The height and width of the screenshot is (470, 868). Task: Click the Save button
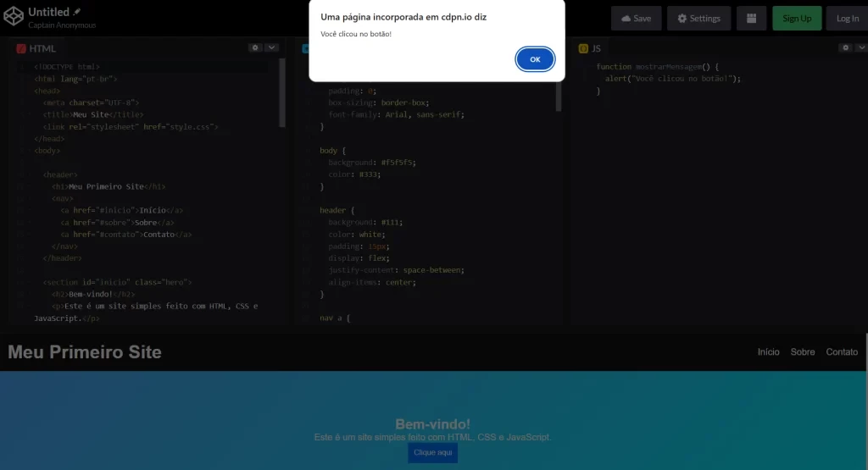tap(636, 19)
